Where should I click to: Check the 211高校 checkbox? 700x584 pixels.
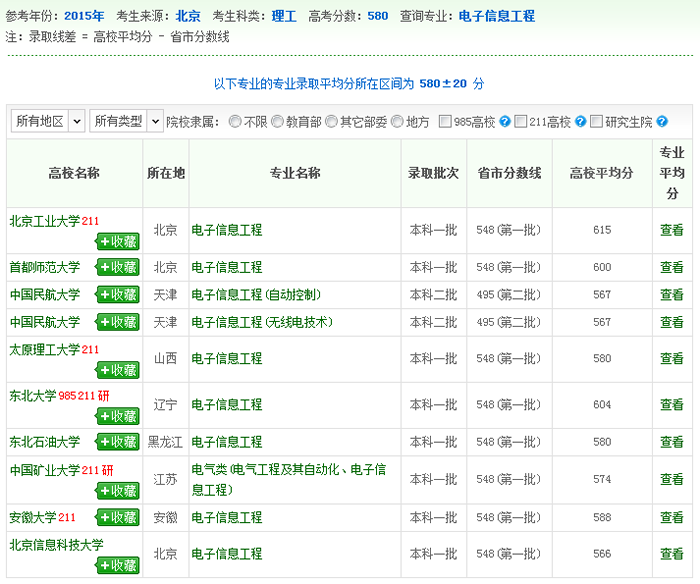click(521, 121)
